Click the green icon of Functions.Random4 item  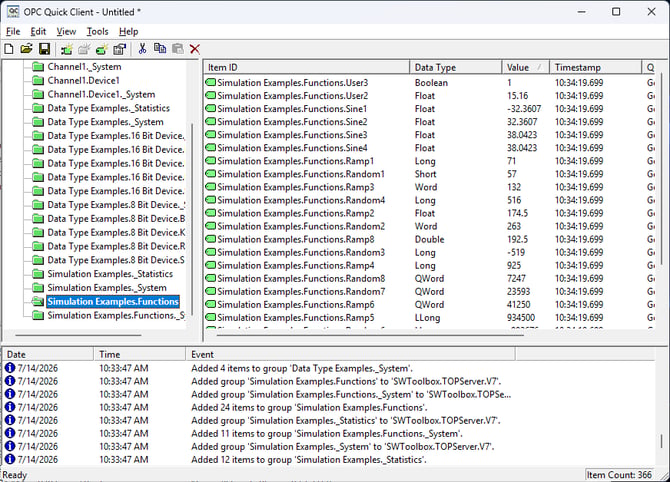point(211,200)
